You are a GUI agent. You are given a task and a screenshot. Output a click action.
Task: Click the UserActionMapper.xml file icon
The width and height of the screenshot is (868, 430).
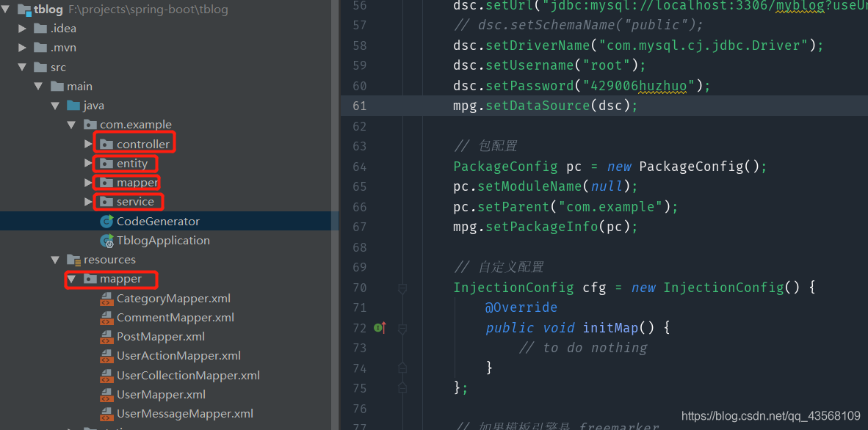(106, 356)
